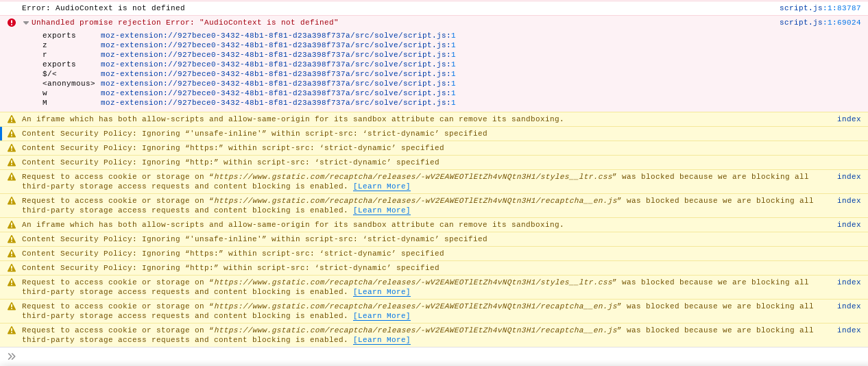Open the index link of the second styles__ltr.css warning
The height and width of the screenshot is (366, 868).
(x=849, y=282)
